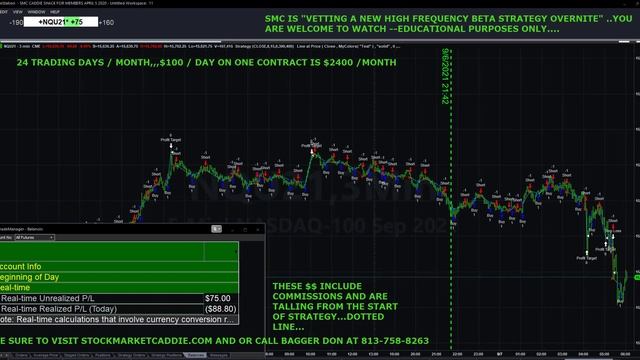Open the HELP menu

click(x=55, y=12)
